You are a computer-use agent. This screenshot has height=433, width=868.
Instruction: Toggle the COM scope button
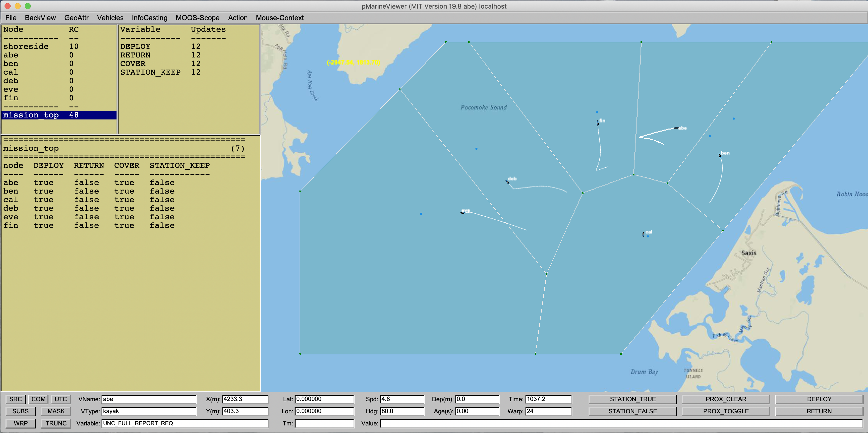(38, 399)
